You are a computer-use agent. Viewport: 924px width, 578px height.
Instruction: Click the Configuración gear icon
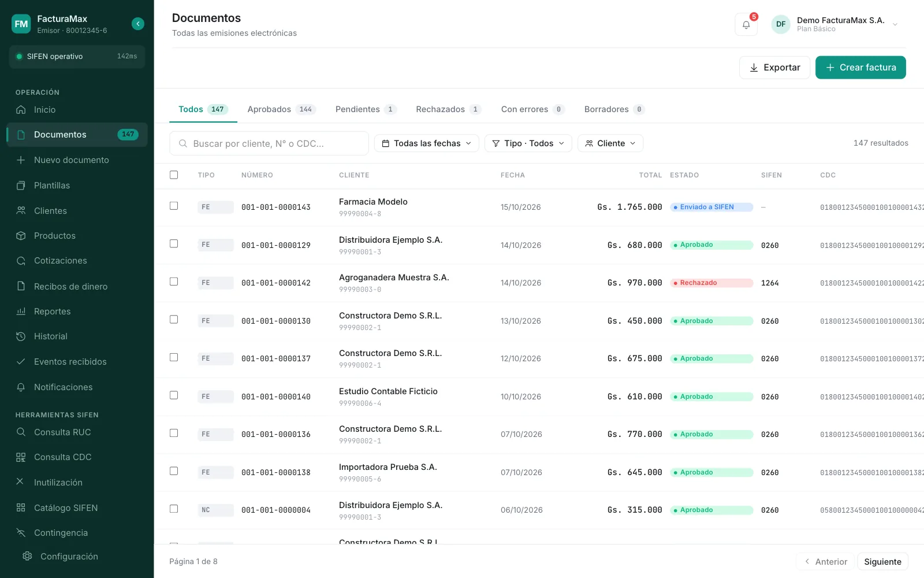[27, 556]
